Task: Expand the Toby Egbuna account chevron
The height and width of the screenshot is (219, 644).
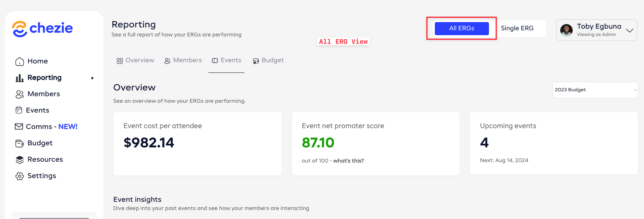Action: point(630,30)
